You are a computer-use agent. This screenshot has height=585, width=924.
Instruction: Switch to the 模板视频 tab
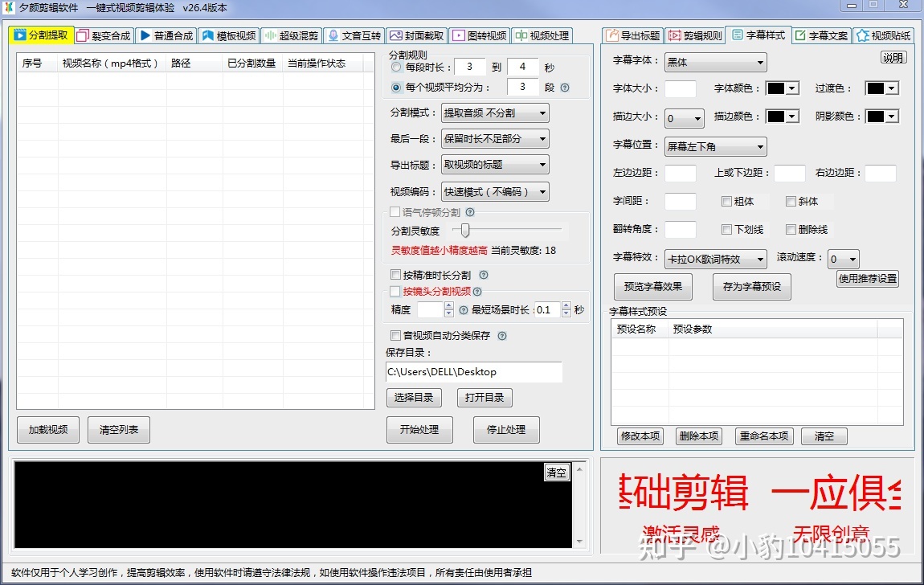coord(229,36)
